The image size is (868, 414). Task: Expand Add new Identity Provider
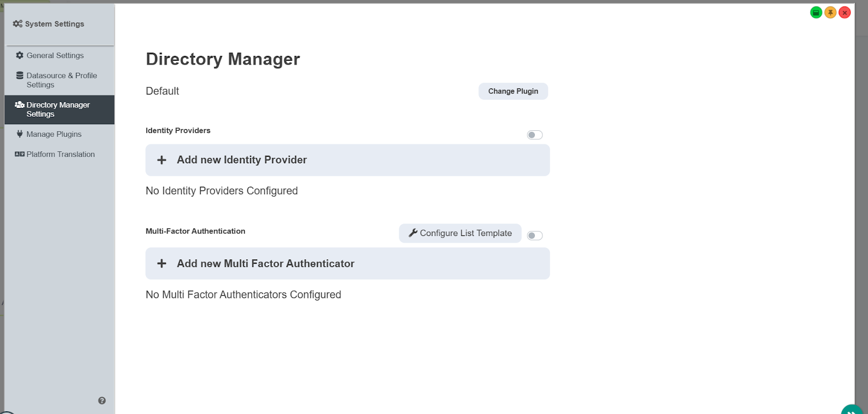tap(348, 160)
